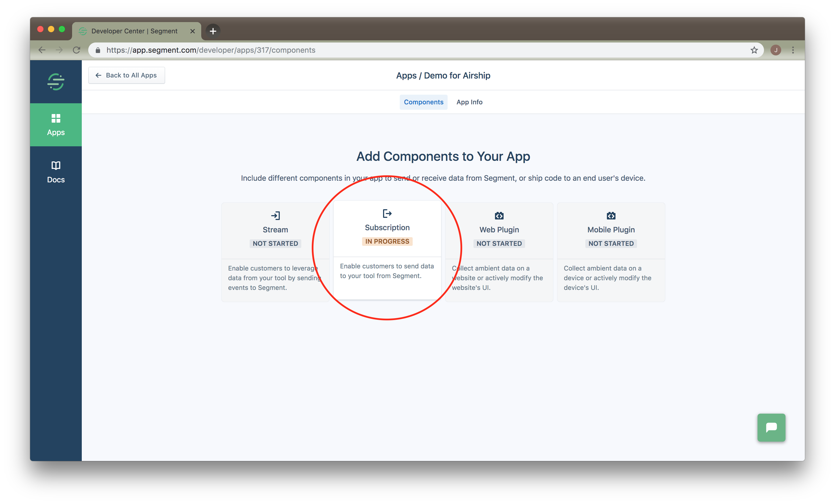Click Back to All Apps button
The width and height of the screenshot is (835, 504).
126,75
